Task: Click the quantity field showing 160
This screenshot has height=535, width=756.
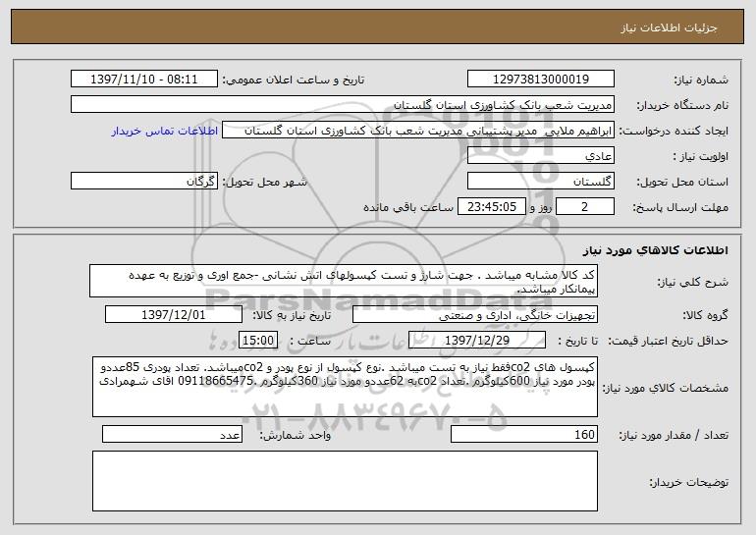Action: click(x=524, y=434)
